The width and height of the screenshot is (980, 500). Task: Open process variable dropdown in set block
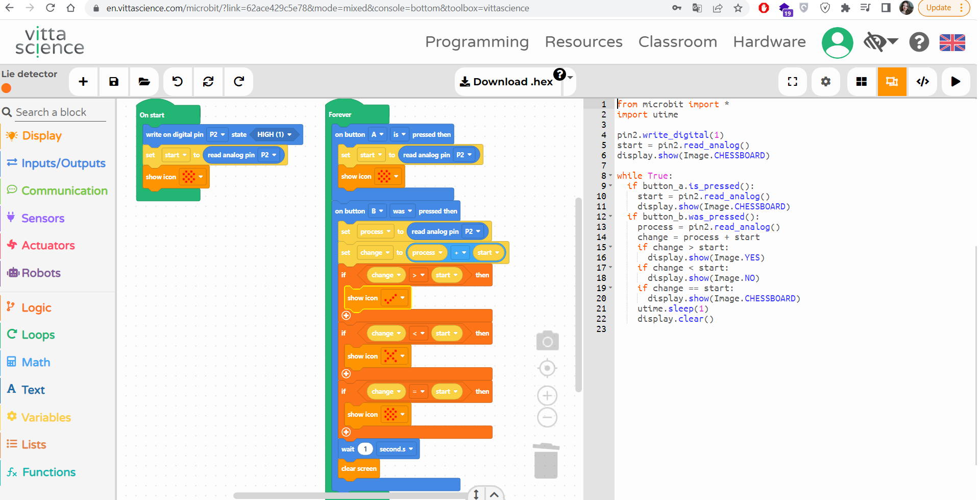(x=376, y=231)
